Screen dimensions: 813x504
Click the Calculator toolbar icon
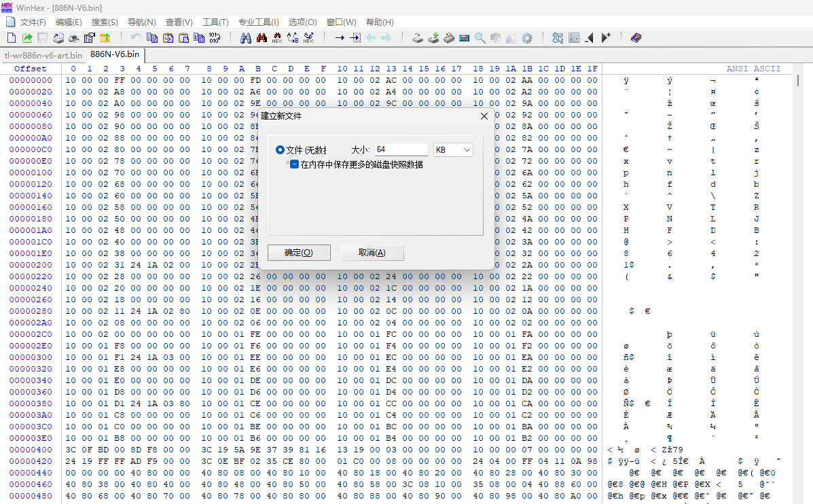pos(465,38)
